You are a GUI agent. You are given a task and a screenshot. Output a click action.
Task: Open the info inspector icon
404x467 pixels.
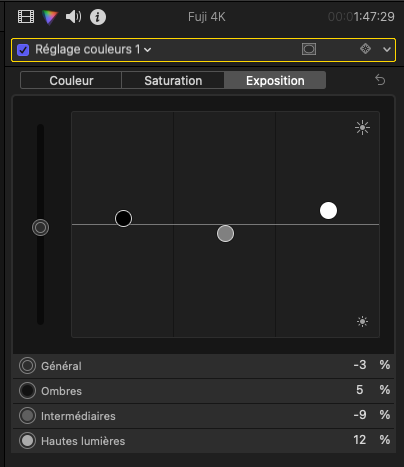98,17
